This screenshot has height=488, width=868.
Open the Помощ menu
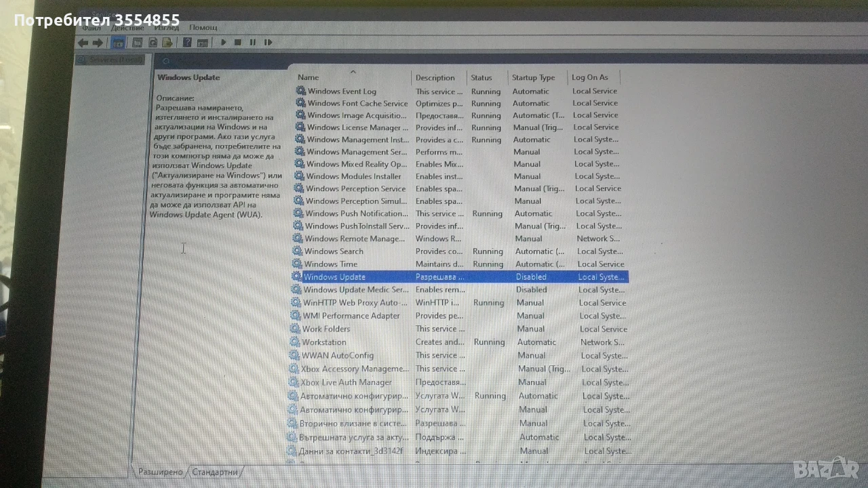point(203,27)
